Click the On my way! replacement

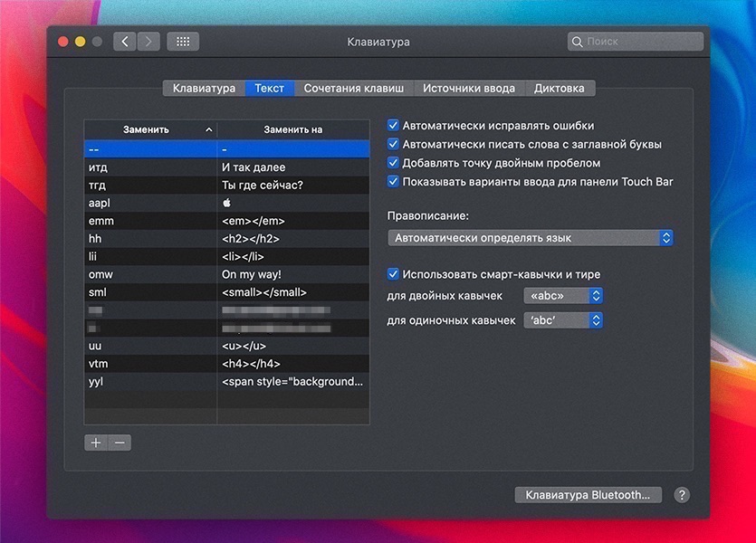click(251, 274)
